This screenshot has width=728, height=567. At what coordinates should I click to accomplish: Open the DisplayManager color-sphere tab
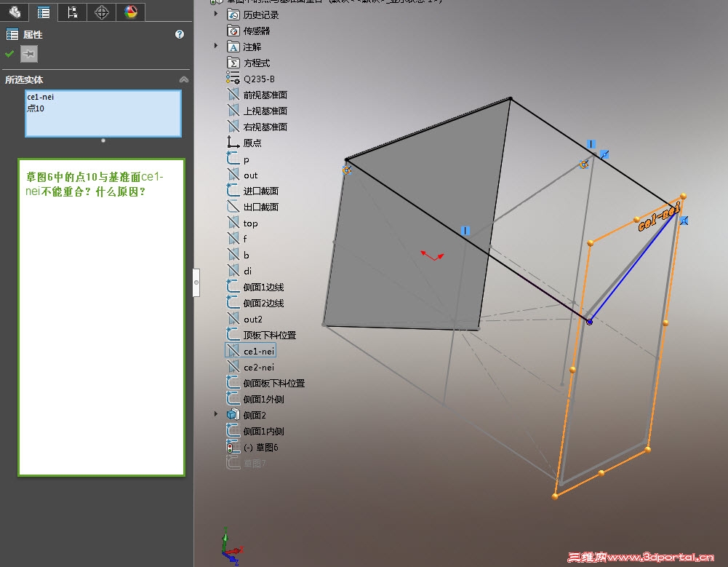point(130,12)
